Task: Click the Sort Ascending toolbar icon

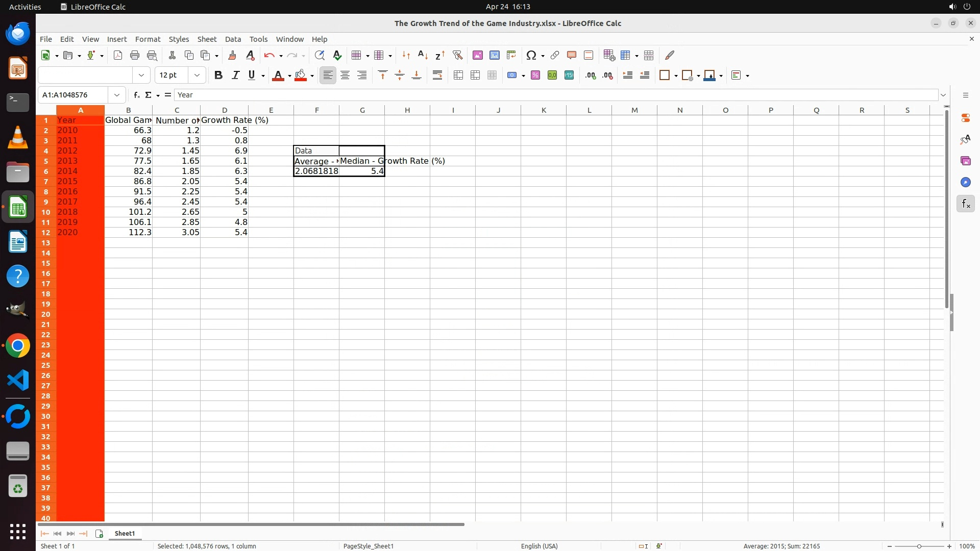Action: (423, 55)
